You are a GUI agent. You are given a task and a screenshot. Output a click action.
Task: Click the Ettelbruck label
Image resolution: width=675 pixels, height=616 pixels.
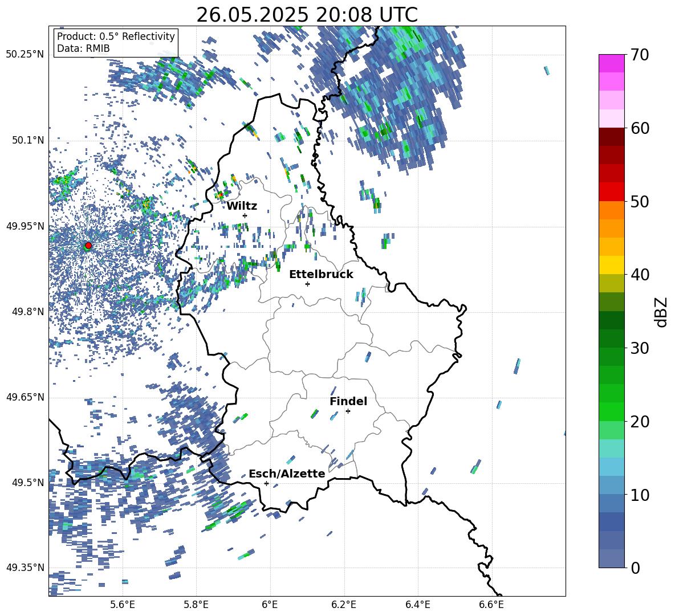click(x=321, y=275)
